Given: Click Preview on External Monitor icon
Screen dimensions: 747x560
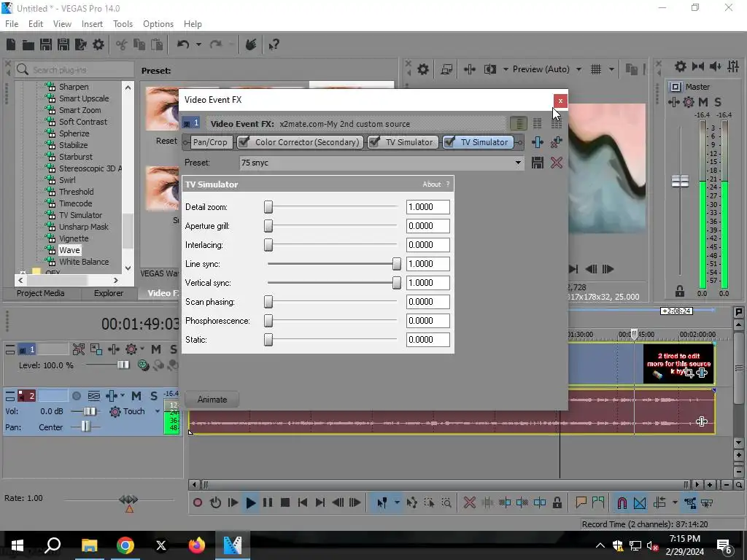Looking at the screenshot, I should coord(446,69).
